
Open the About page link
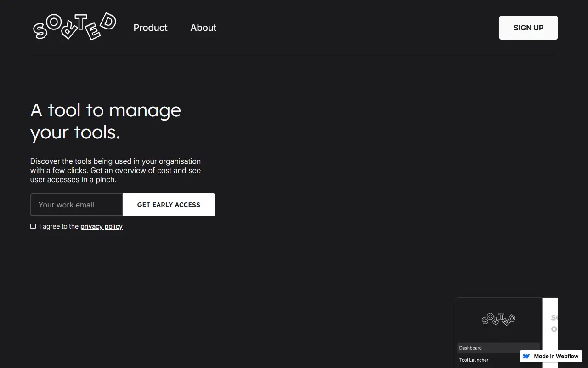coord(203,28)
